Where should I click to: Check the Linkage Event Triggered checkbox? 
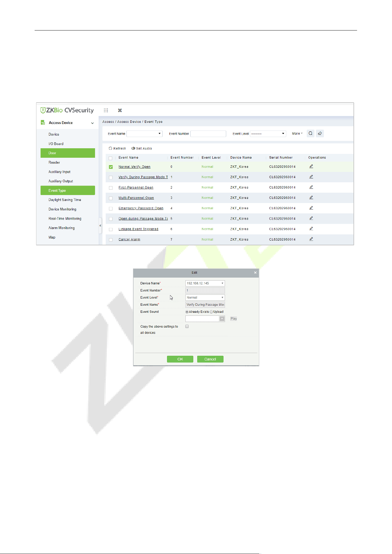pos(111,229)
